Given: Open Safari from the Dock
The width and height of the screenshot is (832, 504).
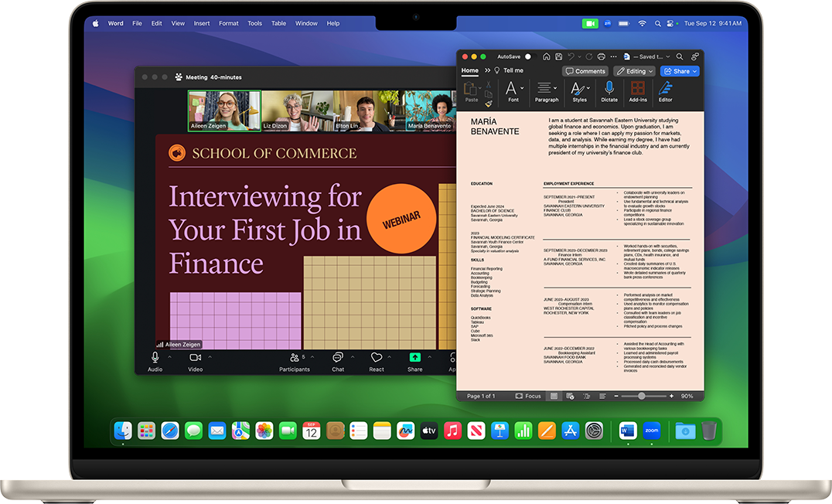Looking at the screenshot, I should coord(170,431).
